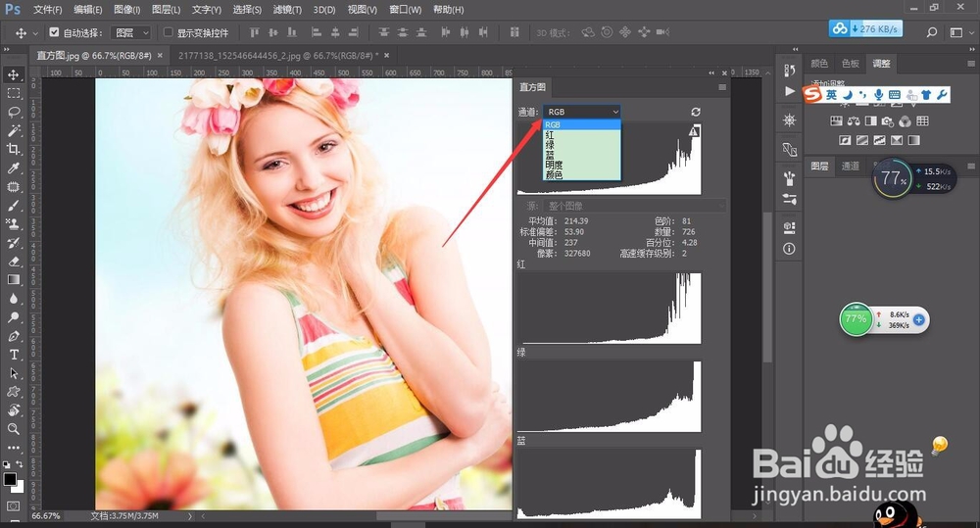Viewport: 980px width, 528px height.
Task: Select the Brush tool
Action: tap(13, 206)
